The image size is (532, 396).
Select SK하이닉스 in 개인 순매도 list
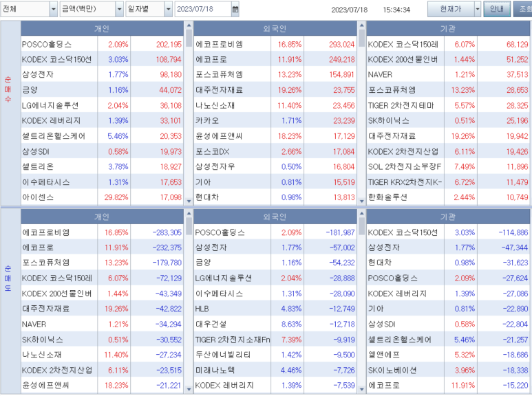[43, 340]
